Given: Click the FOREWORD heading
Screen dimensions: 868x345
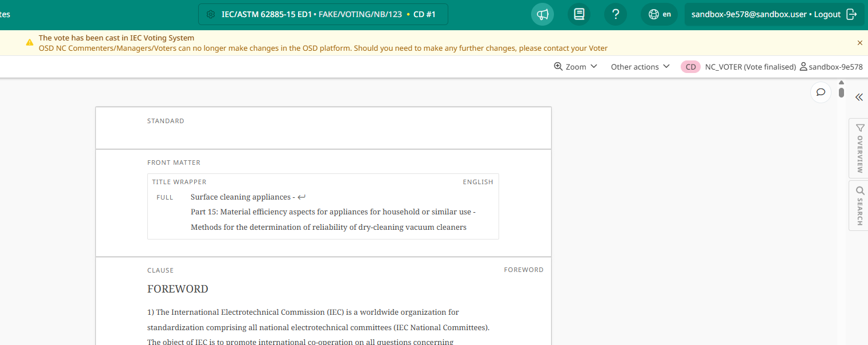Looking at the screenshot, I should point(178,289).
